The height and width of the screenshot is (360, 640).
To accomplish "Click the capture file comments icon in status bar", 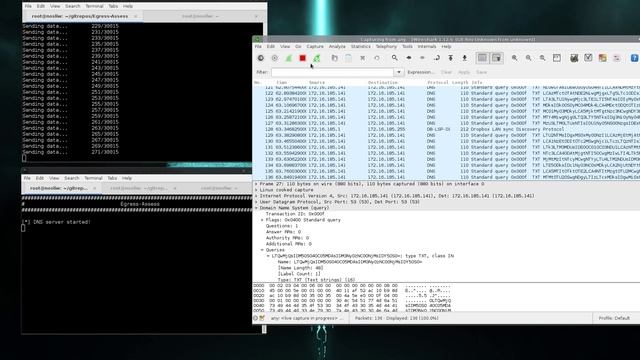I will 262,318.
